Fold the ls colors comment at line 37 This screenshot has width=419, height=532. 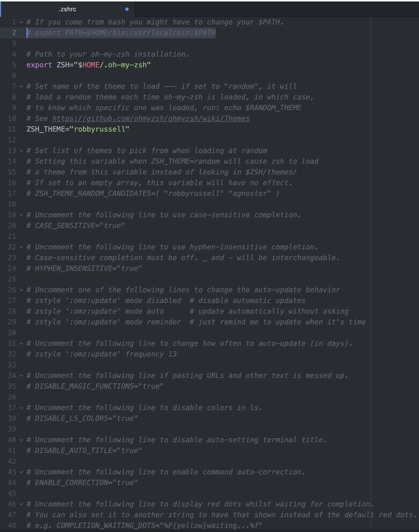point(21,408)
